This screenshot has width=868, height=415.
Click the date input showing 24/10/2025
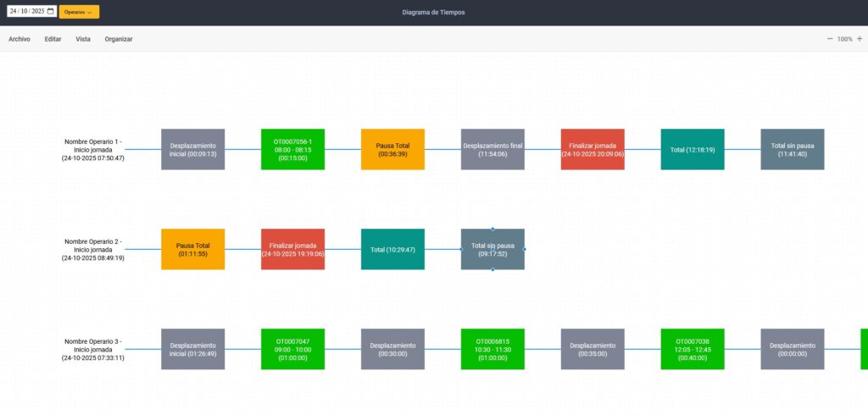26,12
